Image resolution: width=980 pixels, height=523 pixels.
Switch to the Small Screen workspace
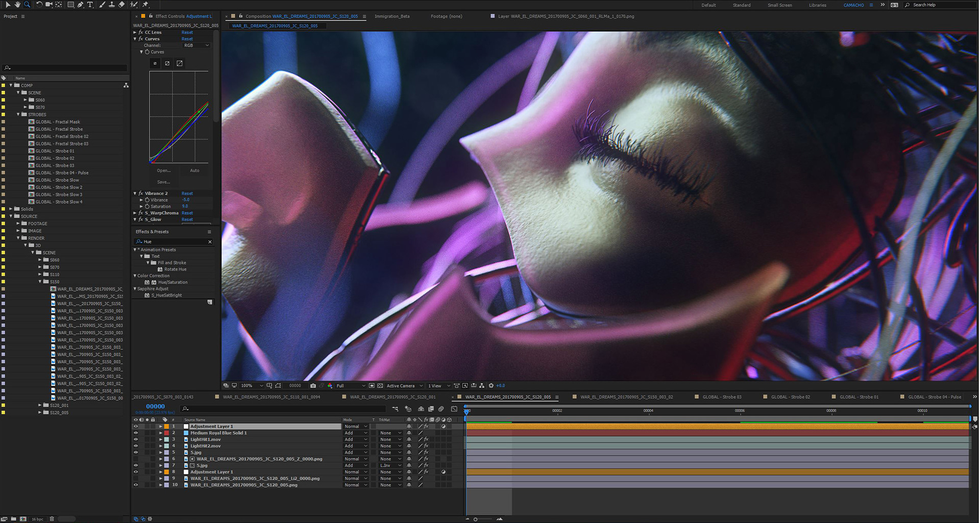[780, 5]
